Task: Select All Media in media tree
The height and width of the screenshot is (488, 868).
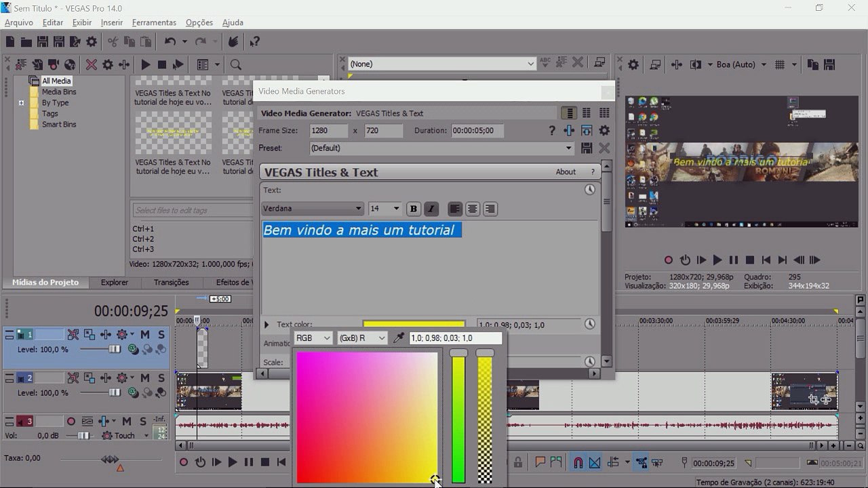Action: [56, 81]
